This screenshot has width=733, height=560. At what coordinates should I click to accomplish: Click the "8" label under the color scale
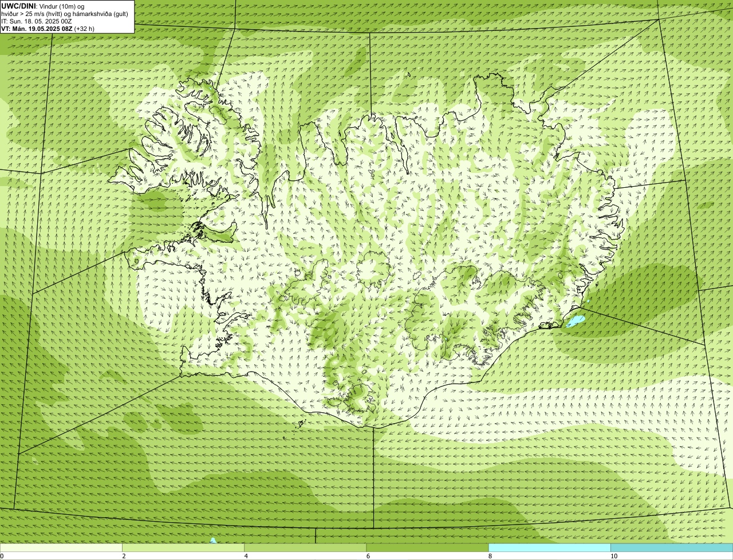tap(490, 556)
